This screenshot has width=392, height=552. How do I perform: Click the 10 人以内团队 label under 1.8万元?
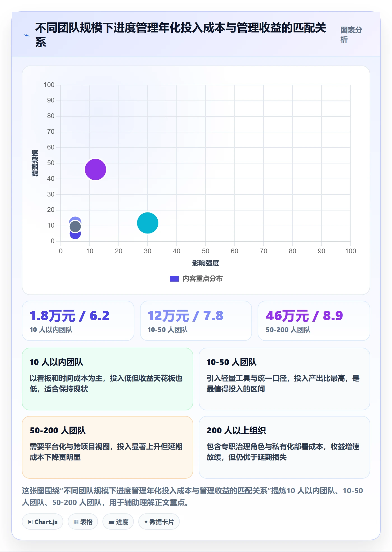(x=51, y=330)
